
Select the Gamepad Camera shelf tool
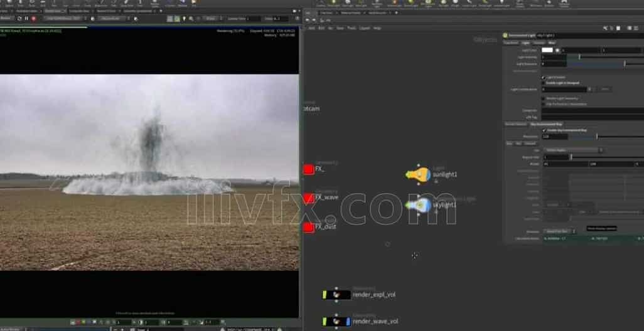pos(564,5)
